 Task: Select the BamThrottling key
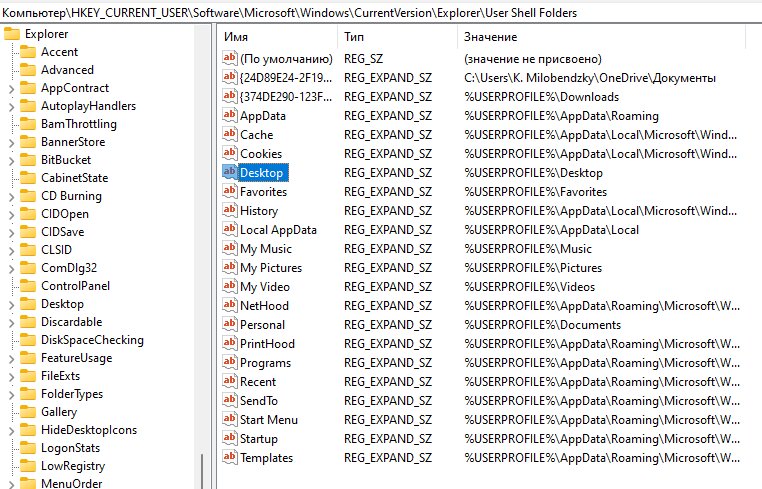click(79, 124)
